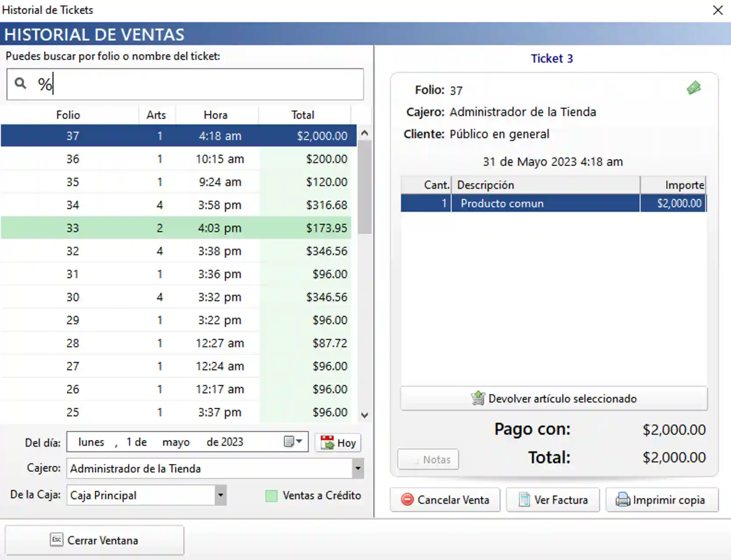Screen dimensions: 731x560
Task: Sort by the Hora column header
Action: (x=216, y=115)
